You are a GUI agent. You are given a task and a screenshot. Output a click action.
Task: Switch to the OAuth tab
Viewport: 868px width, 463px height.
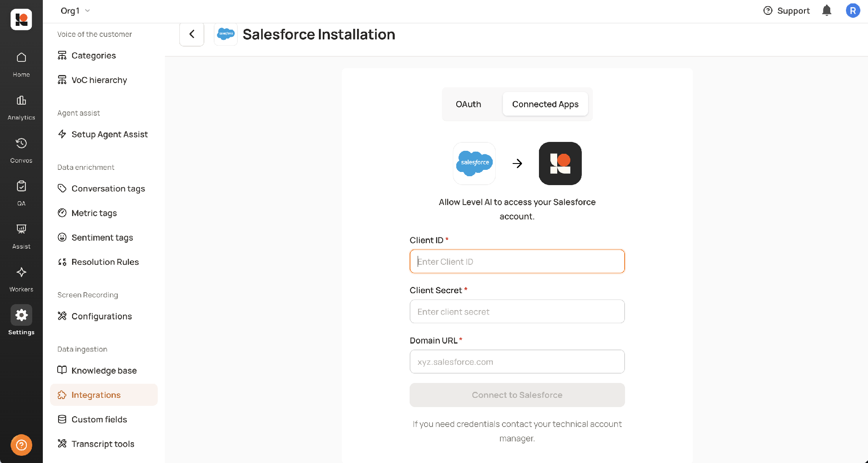coord(468,104)
